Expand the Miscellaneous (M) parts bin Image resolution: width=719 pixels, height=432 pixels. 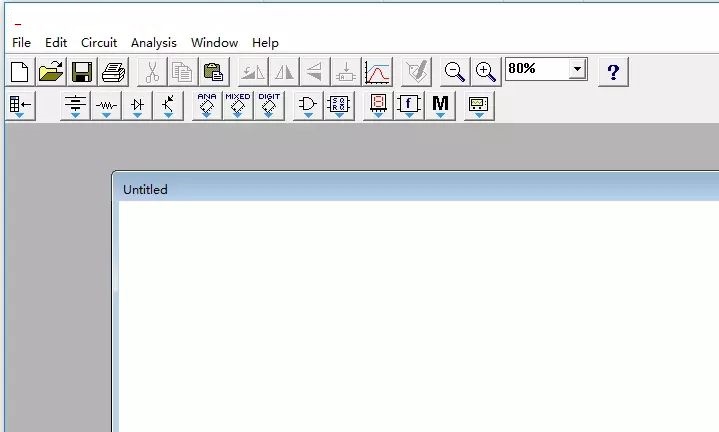(440, 105)
